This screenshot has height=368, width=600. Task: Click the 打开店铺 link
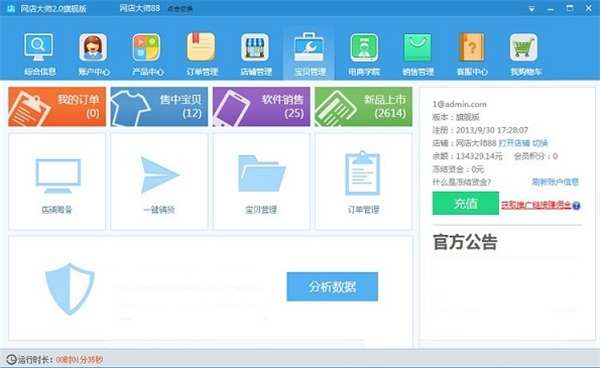click(514, 143)
